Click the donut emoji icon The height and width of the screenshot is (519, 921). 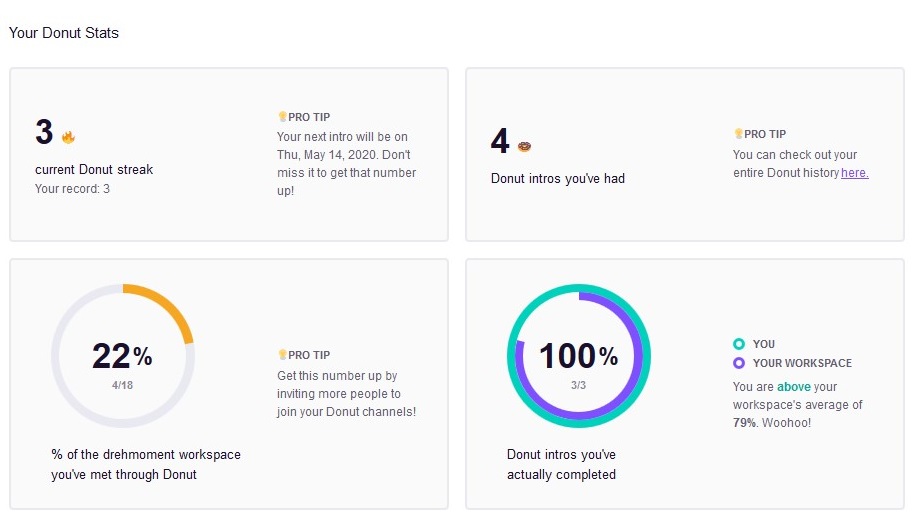pyautogui.click(x=524, y=146)
